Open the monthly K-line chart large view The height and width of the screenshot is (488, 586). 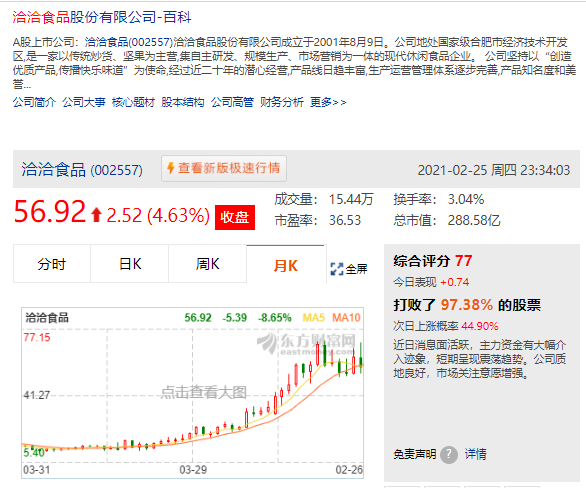pyautogui.click(x=192, y=393)
